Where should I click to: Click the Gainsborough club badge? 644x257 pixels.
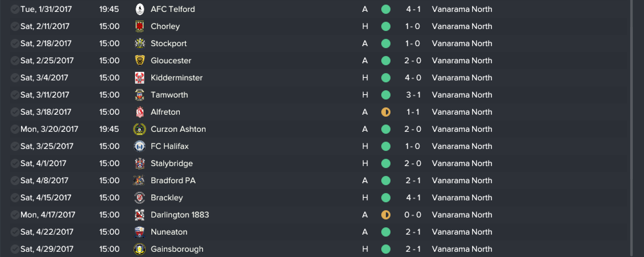tap(140, 249)
